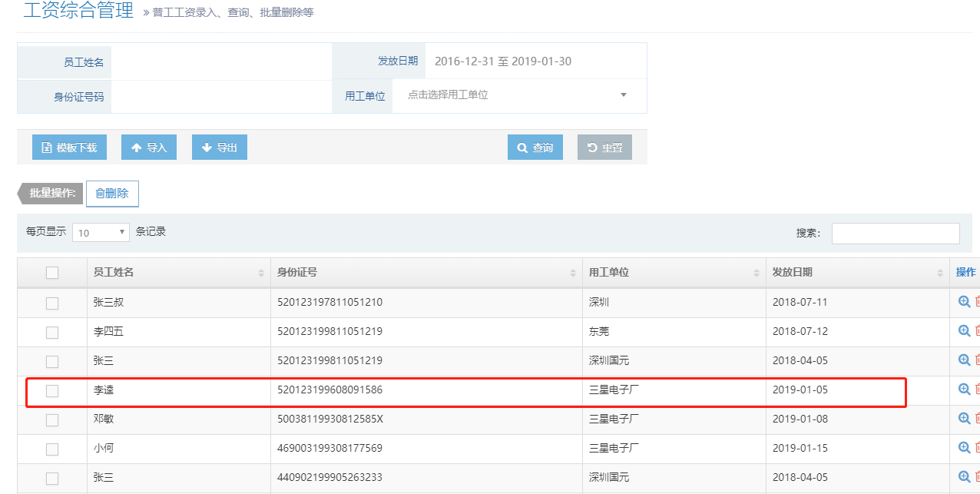Image resolution: width=980 pixels, height=494 pixels.
Task: Click the 模板下载 template download button
Action: pos(69,148)
